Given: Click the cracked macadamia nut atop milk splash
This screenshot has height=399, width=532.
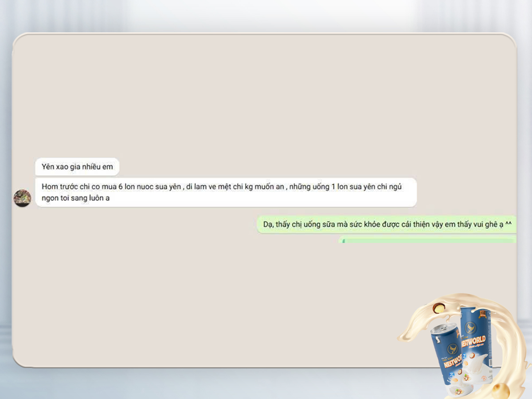Looking at the screenshot, I should (x=438, y=307).
